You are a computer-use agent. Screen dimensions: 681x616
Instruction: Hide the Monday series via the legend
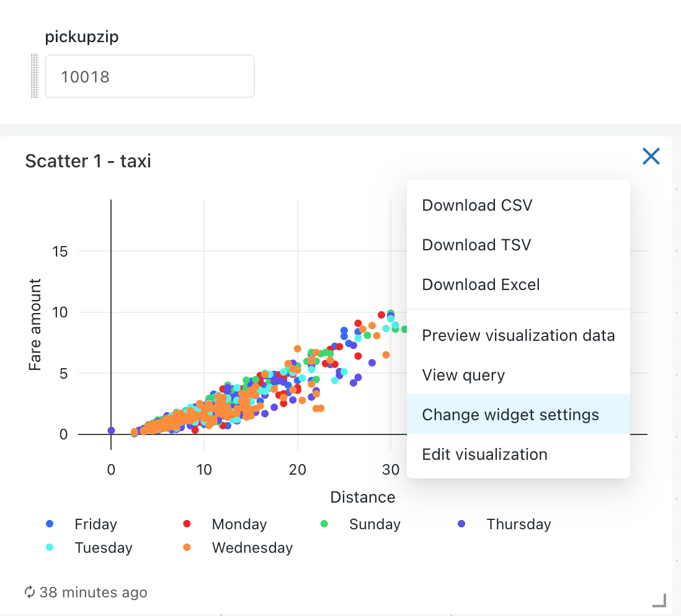click(239, 524)
